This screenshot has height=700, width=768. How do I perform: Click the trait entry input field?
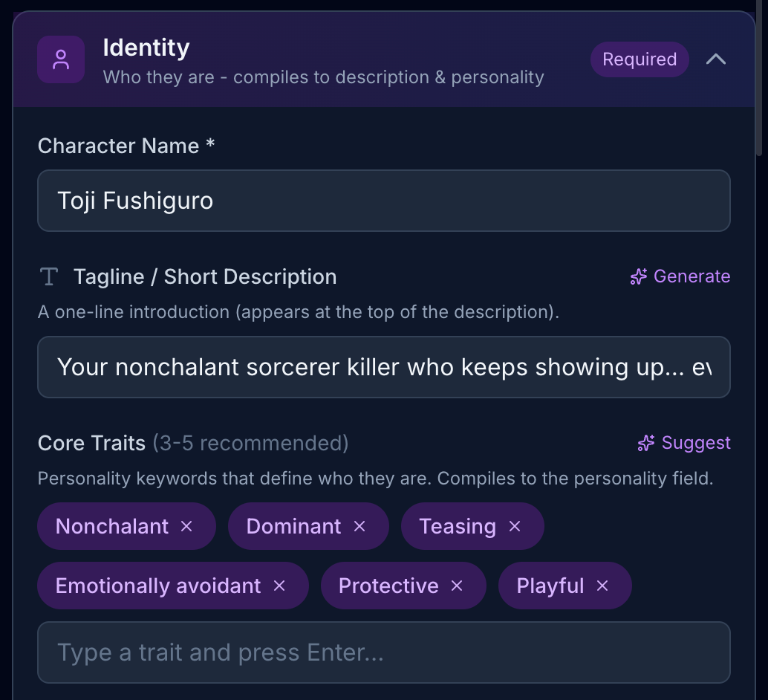(x=383, y=652)
